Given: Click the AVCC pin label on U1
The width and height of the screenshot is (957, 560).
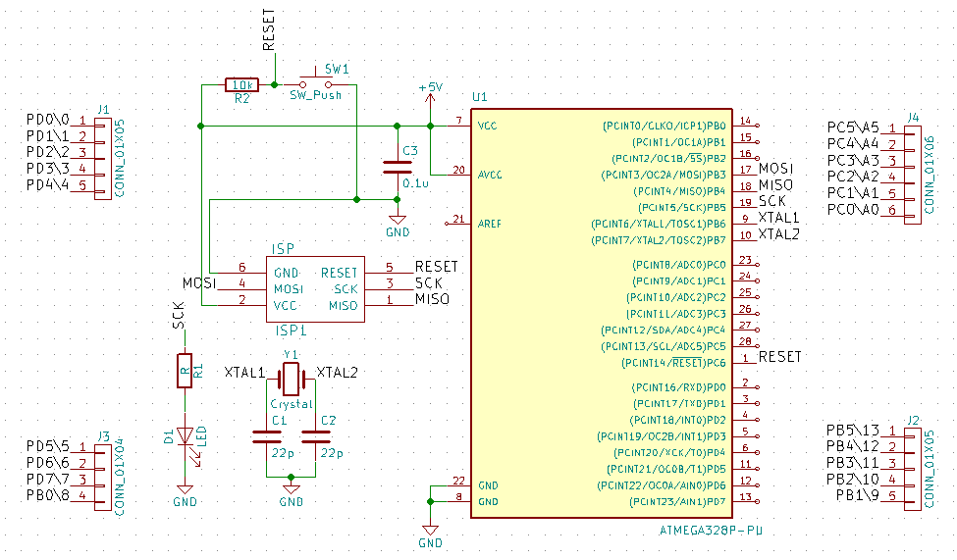Looking at the screenshot, I should coord(490,176).
